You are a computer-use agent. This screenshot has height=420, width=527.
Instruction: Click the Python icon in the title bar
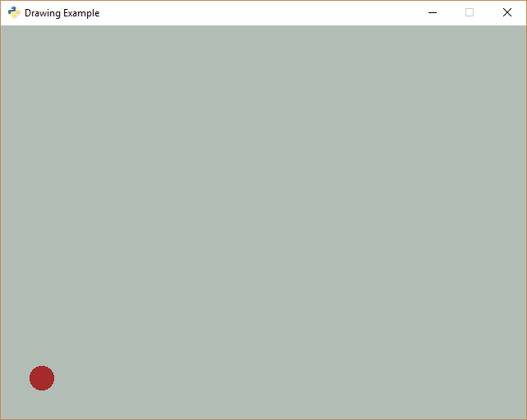[x=14, y=13]
